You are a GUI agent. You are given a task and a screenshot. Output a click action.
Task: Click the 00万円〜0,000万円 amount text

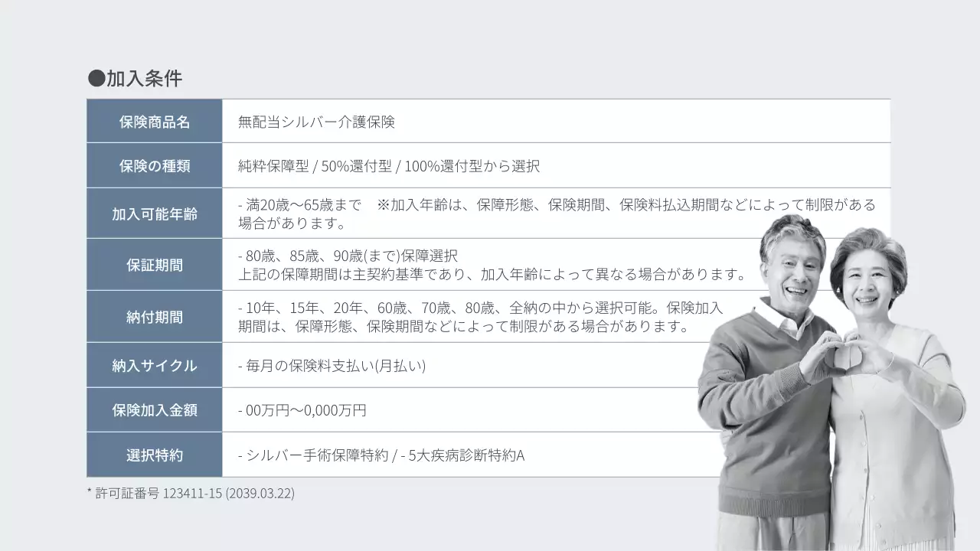coord(305,410)
